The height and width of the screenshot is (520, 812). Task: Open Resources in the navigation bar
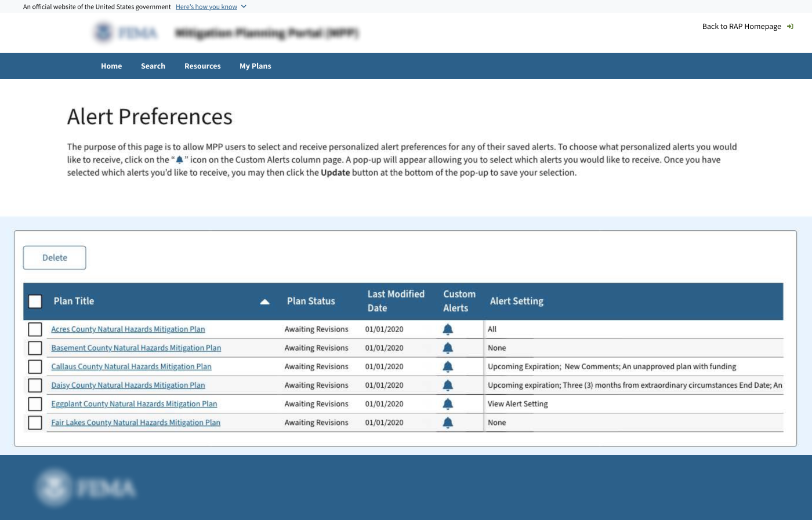[202, 66]
